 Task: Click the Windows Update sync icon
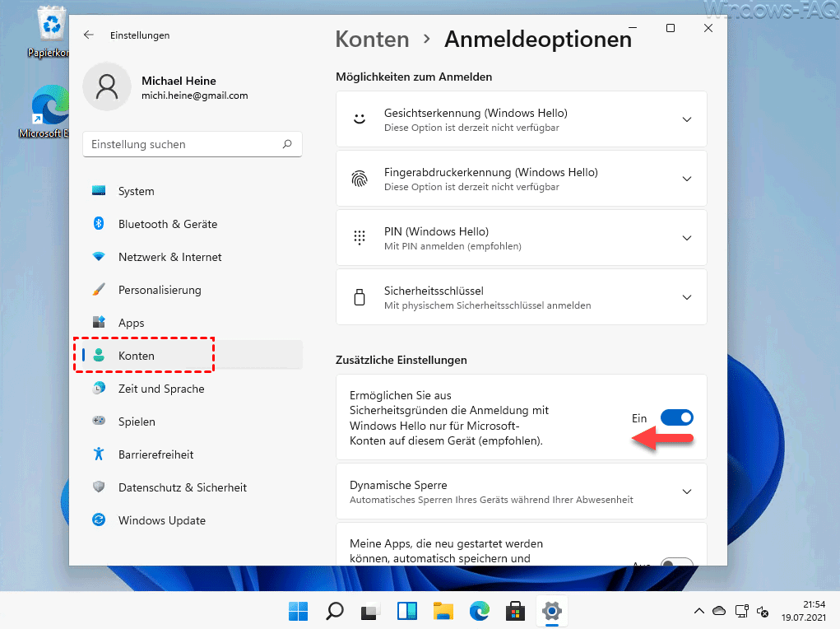pos(99,520)
